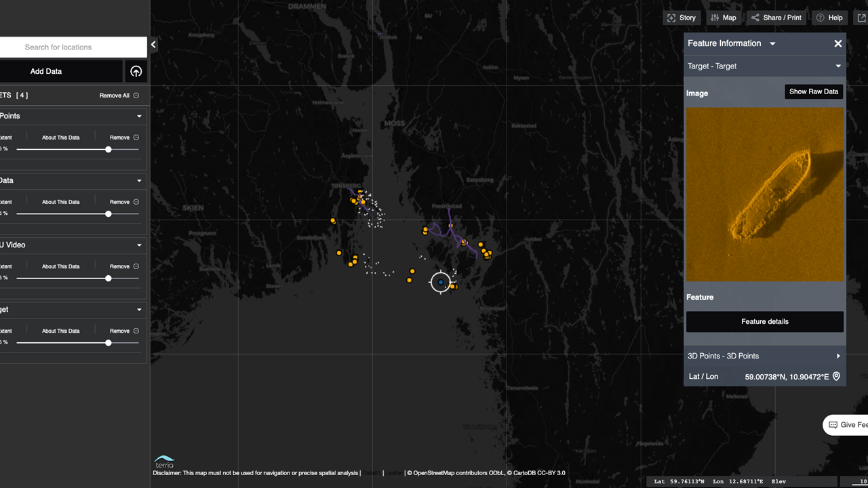Click the external link icon in top bar
Image resolution: width=868 pixels, height=488 pixels.
[x=862, y=18]
